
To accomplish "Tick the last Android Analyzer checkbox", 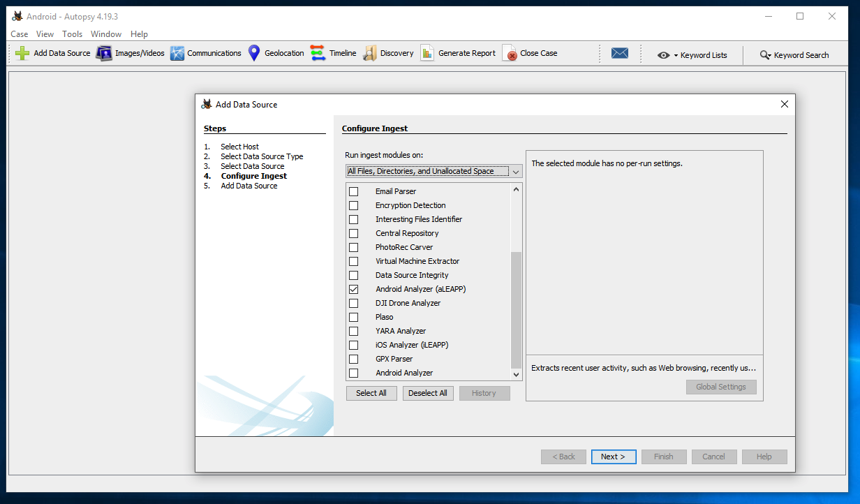I will [353, 373].
